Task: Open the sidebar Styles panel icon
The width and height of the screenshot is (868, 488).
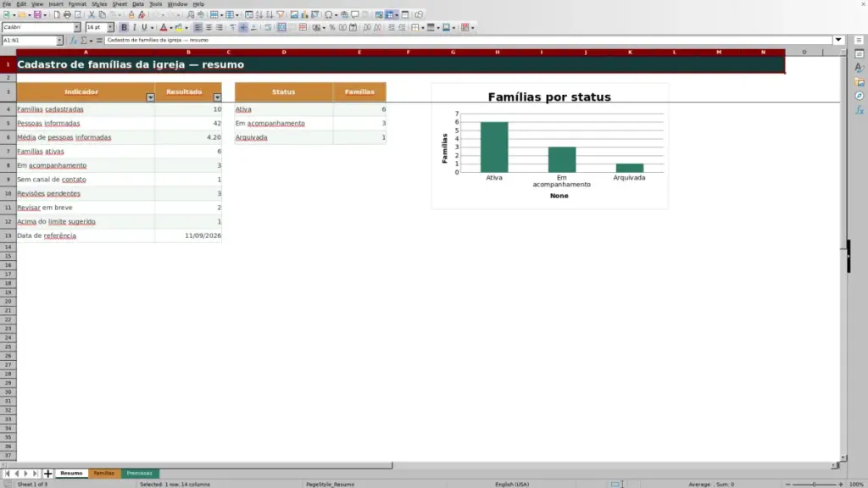Action: click(x=860, y=68)
